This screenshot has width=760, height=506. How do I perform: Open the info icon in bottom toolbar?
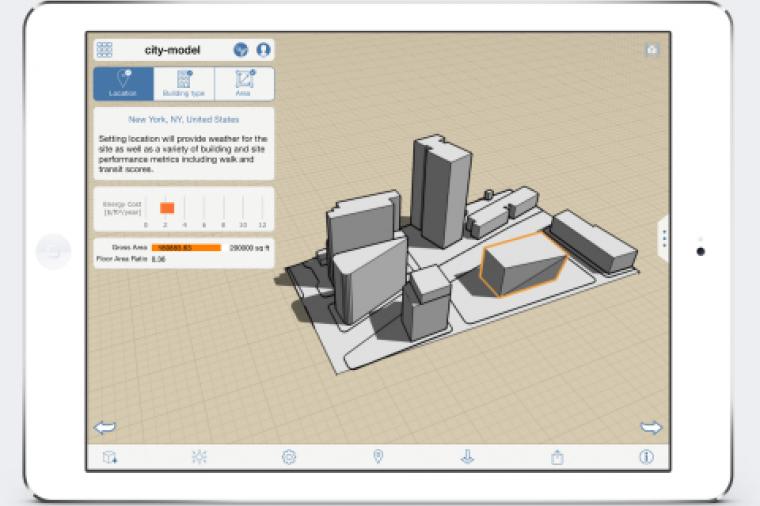tap(646, 457)
